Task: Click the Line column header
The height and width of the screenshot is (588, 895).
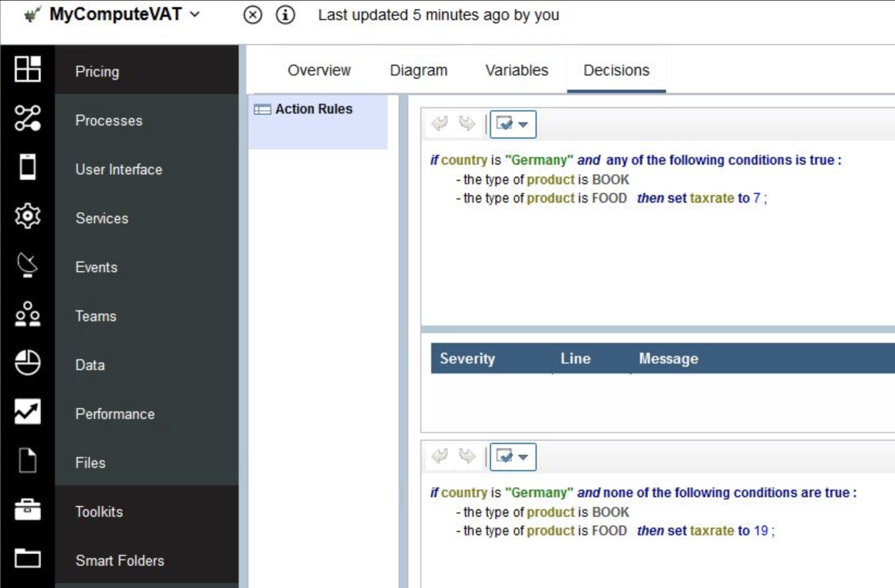Action: pyautogui.click(x=575, y=358)
